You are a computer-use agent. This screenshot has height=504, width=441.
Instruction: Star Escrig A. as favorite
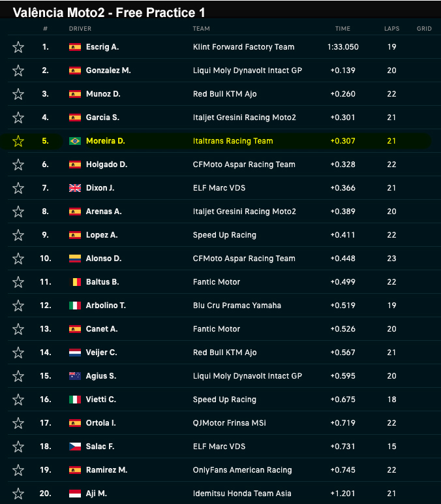(x=18, y=47)
